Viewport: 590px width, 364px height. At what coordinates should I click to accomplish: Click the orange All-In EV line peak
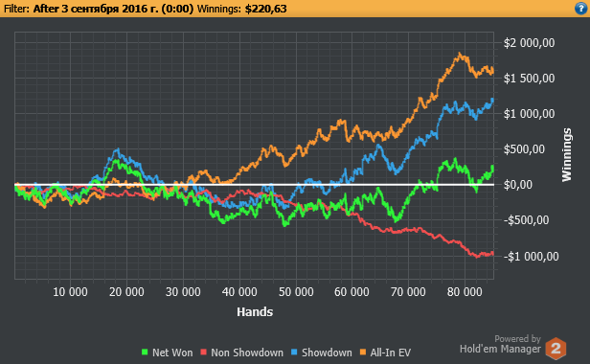[x=460, y=55]
